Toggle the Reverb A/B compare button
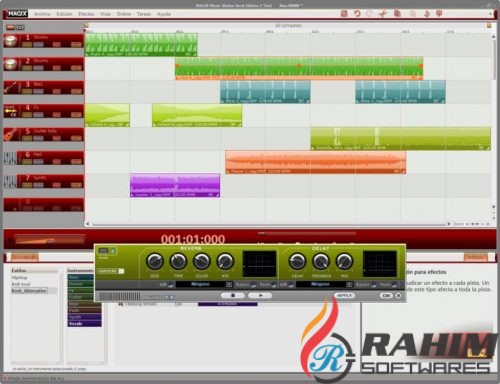Screen dimensions: 500x384 (171, 284)
